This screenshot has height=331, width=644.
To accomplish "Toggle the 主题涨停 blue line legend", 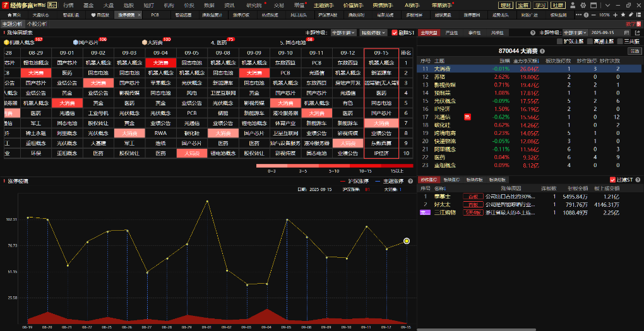I will click(x=390, y=181).
